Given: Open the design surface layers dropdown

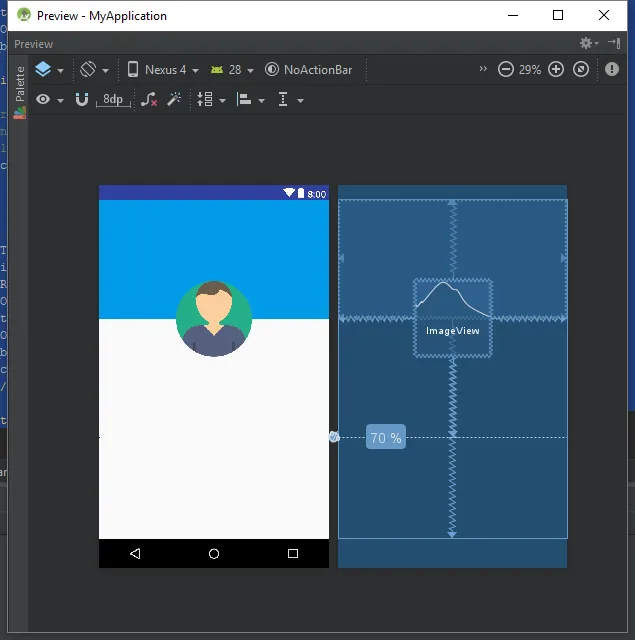Looking at the screenshot, I should pyautogui.click(x=49, y=70).
